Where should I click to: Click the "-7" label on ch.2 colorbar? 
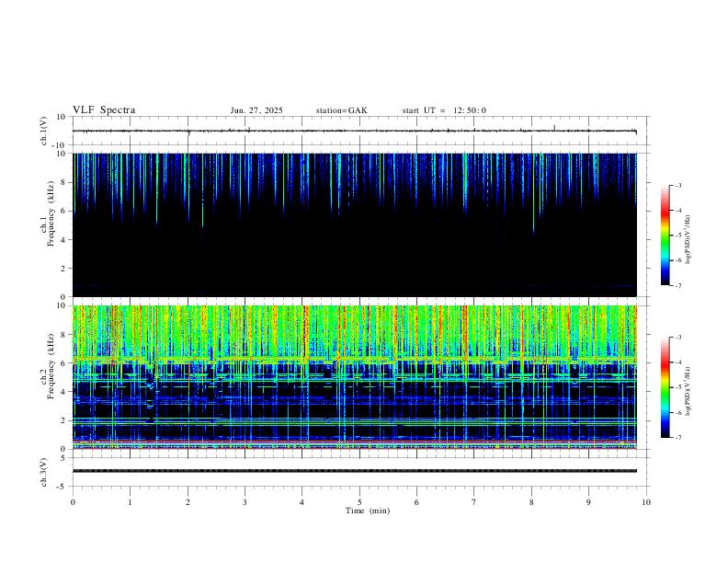[x=678, y=438]
